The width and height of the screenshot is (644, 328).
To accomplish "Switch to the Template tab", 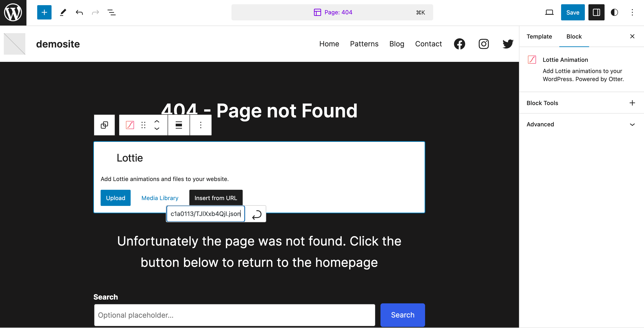I will pos(539,37).
